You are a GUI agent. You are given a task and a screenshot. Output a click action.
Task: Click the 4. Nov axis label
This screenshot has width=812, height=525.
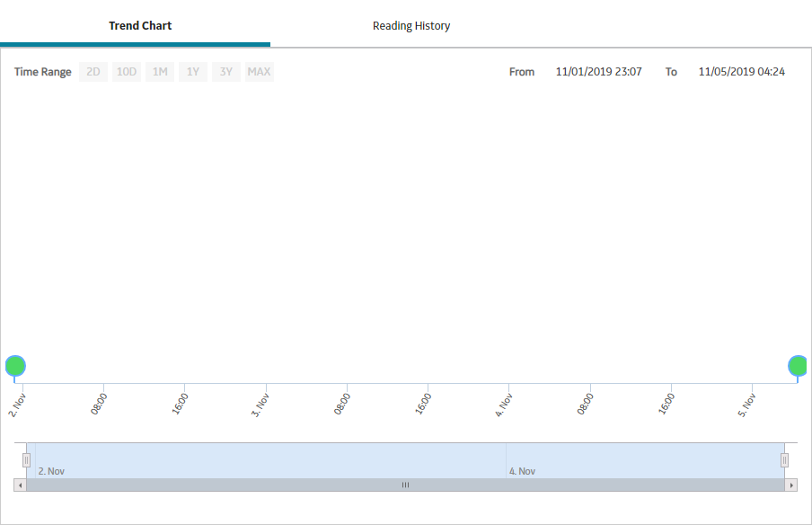tap(503, 405)
